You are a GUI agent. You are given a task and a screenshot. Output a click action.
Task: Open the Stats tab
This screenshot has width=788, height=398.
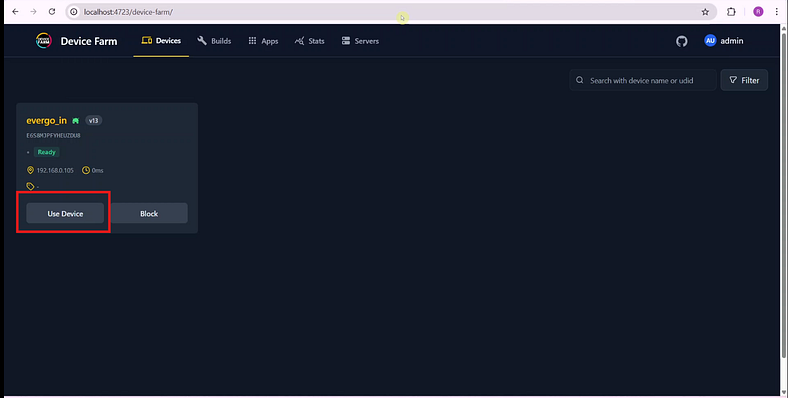tap(309, 41)
